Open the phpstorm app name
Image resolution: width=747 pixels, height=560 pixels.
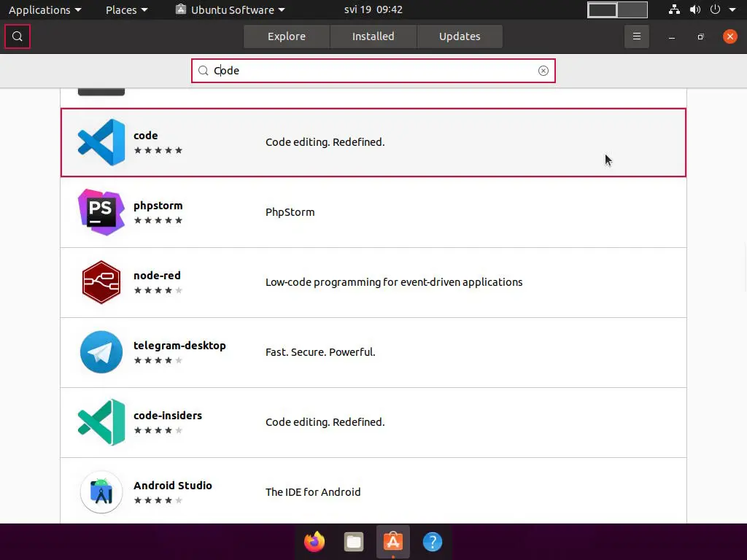tap(158, 206)
